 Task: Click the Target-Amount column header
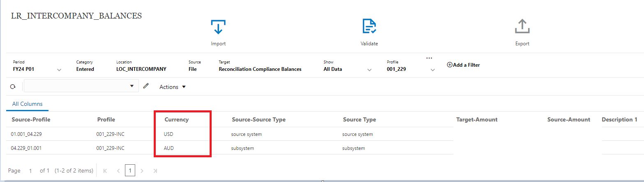pos(477,119)
